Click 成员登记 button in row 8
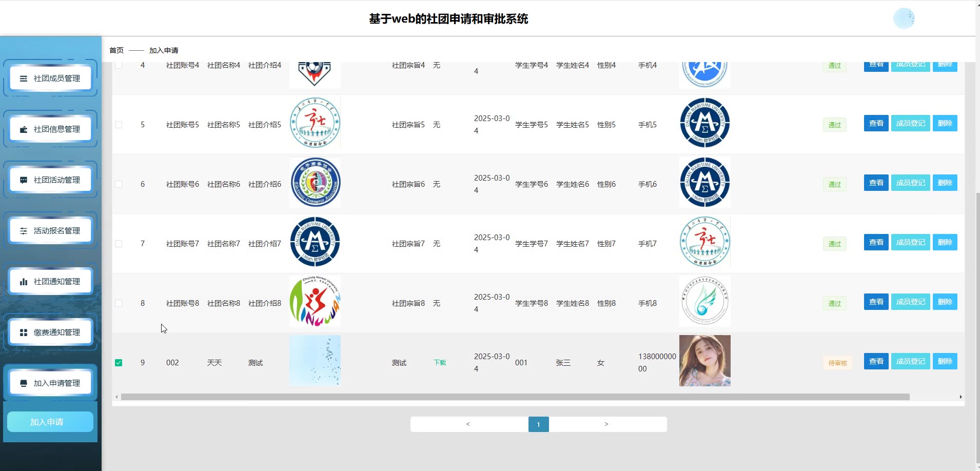Screen dimensions: 980x471 click(911, 302)
